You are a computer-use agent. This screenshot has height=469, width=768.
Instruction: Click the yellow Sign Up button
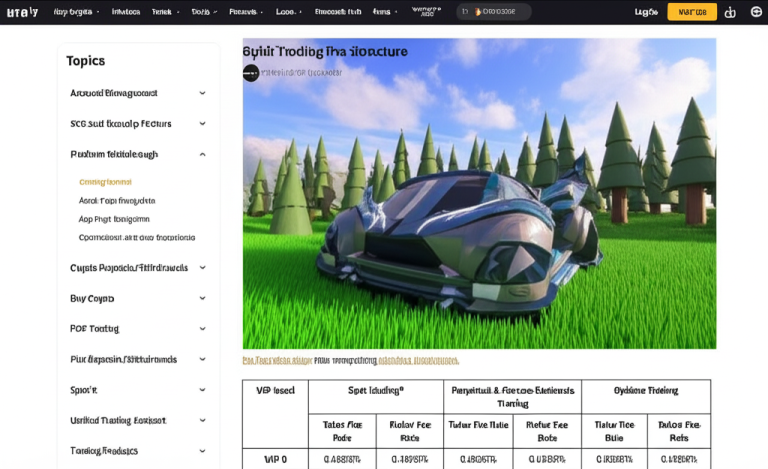click(692, 12)
